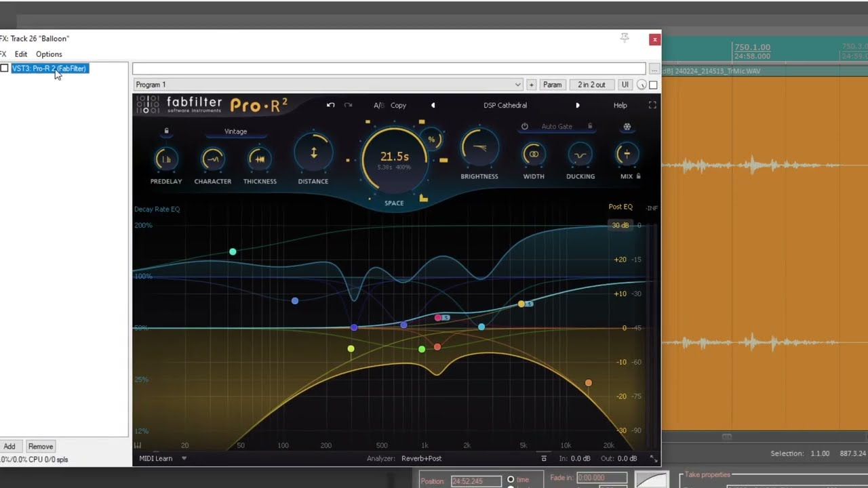The image size is (868, 488).
Task: Toggle piano display icon at bottom-left of EQ
Action: (x=138, y=445)
